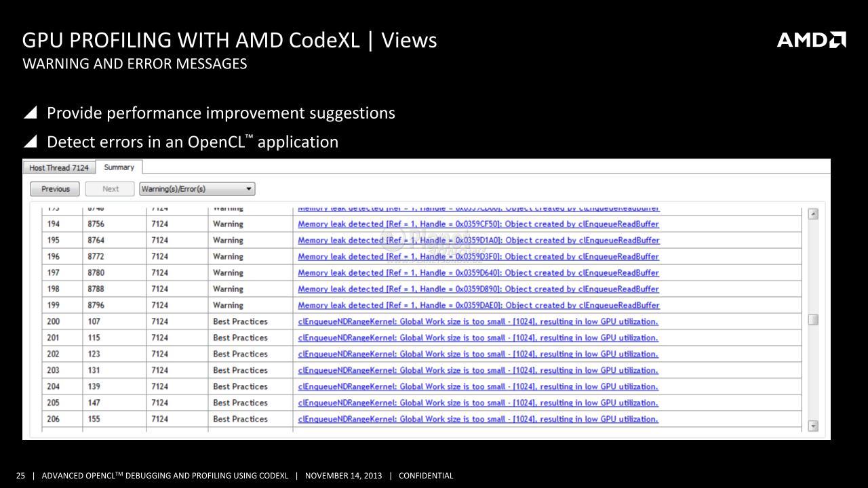
Task: Open Global Work size link in row 204
Action: [x=478, y=386]
